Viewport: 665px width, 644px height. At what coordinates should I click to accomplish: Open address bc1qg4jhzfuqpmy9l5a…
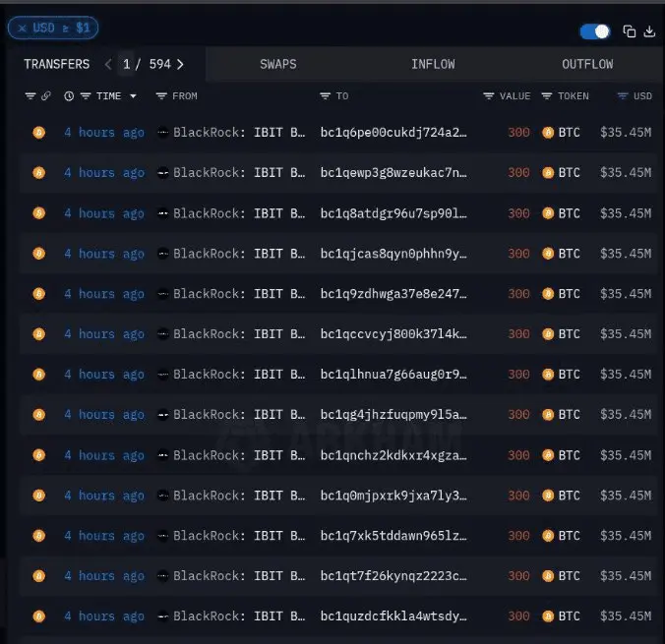(x=393, y=415)
